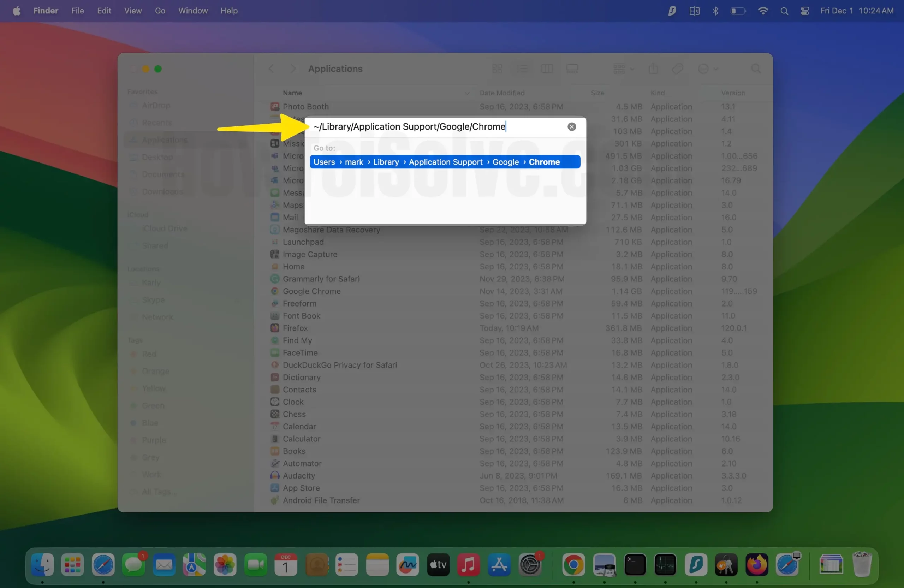
Task: Sort by the Date Modified column header
Action: tap(502, 93)
